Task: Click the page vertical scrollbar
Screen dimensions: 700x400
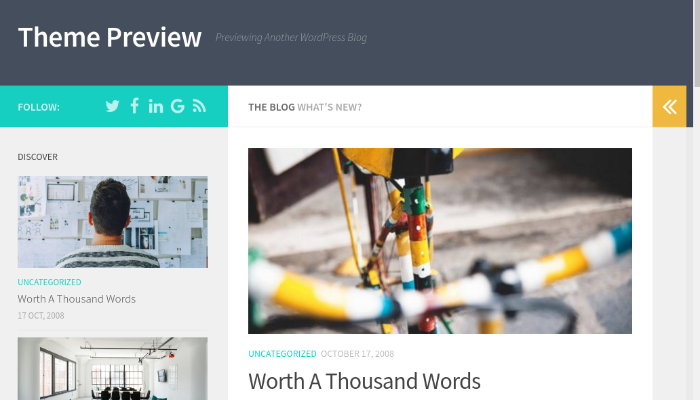Action: coord(696,200)
